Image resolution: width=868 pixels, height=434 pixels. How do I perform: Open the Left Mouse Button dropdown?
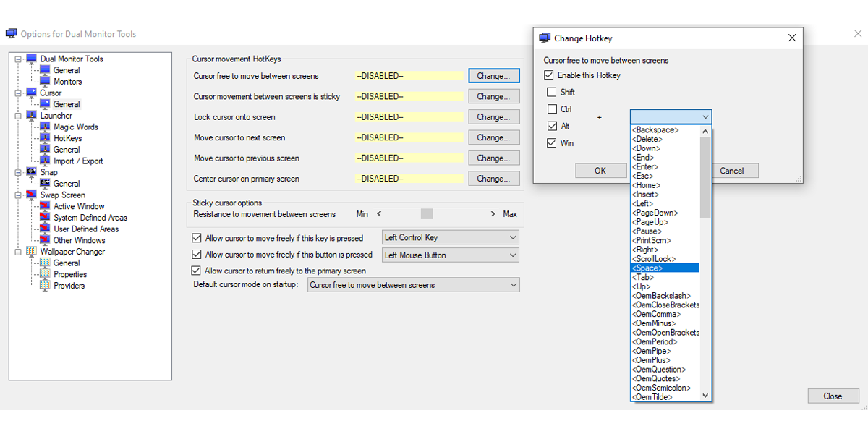point(451,255)
